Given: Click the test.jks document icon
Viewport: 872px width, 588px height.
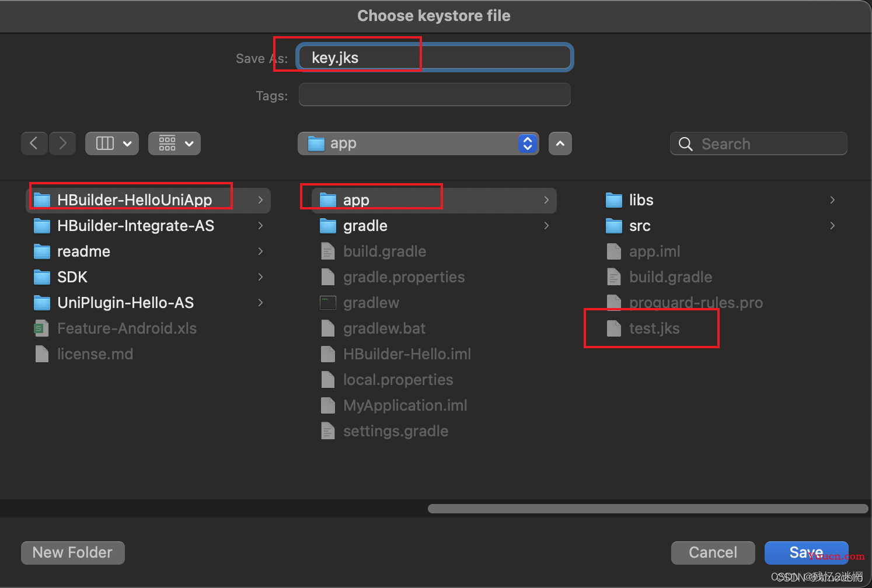Looking at the screenshot, I should pos(614,328).
